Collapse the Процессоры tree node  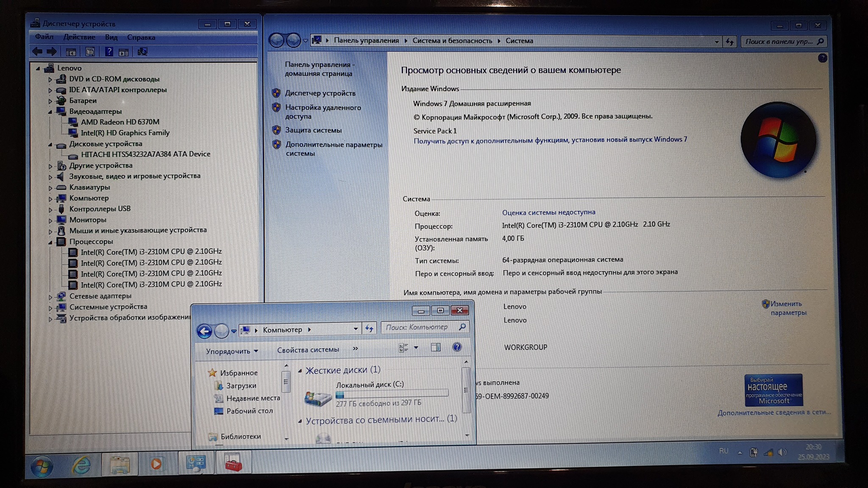[x=50, y=242]
